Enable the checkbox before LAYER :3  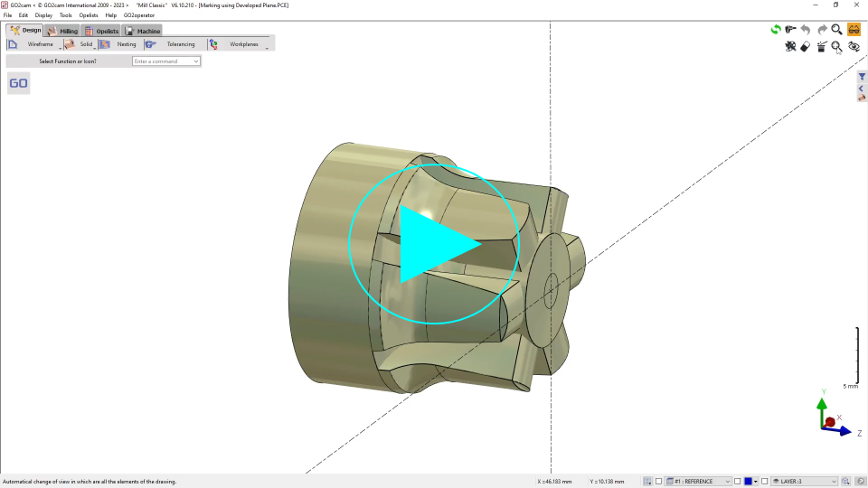coord(765,482)
